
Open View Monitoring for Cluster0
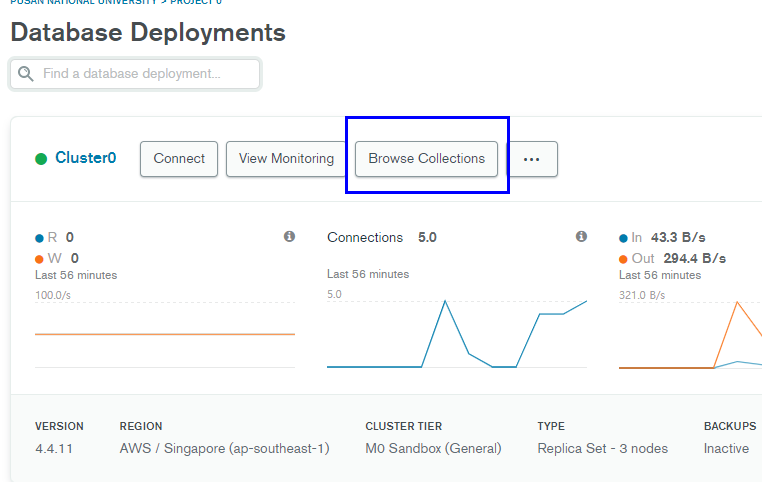[286, 159]
